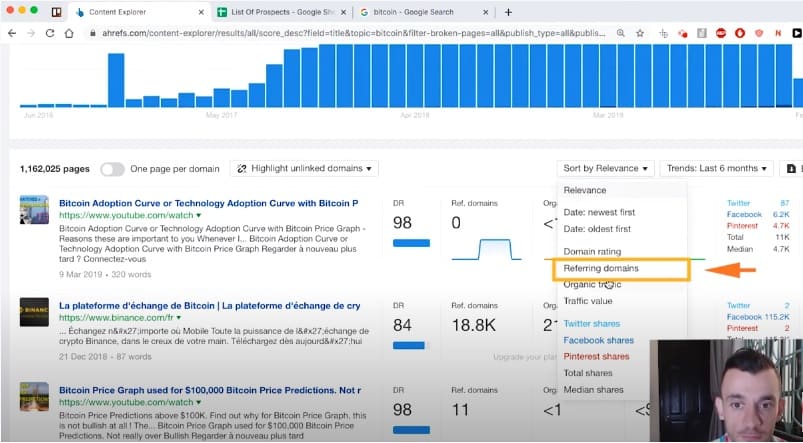Toggle One page per domain switch
The image size is (803, 443).
tap(112, 169)
